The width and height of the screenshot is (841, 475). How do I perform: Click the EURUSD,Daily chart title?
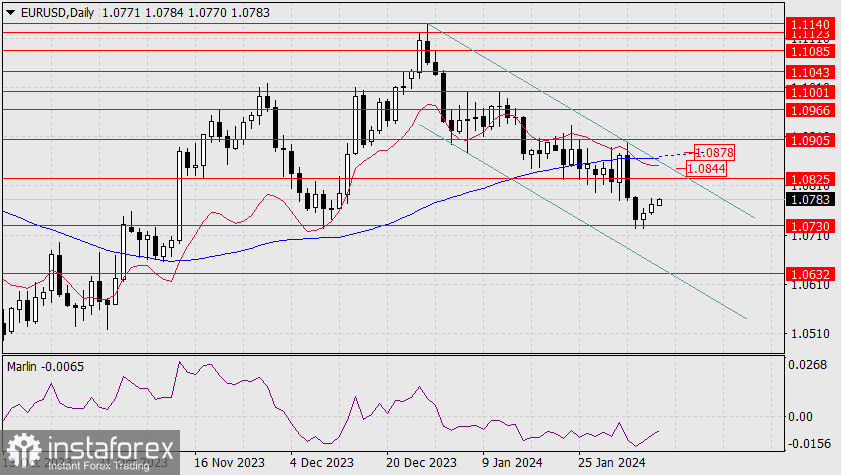57,12
